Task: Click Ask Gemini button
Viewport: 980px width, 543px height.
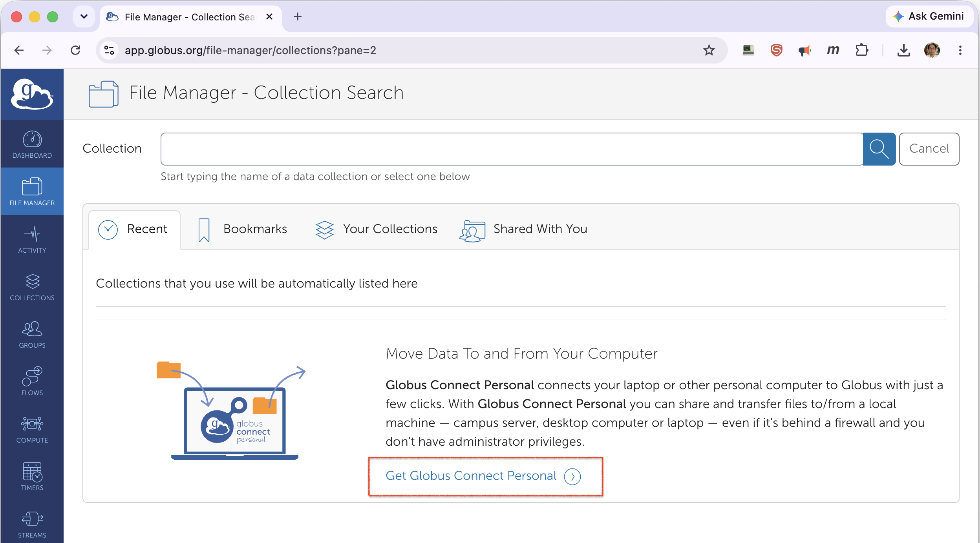Action: [x=929, y=16]
